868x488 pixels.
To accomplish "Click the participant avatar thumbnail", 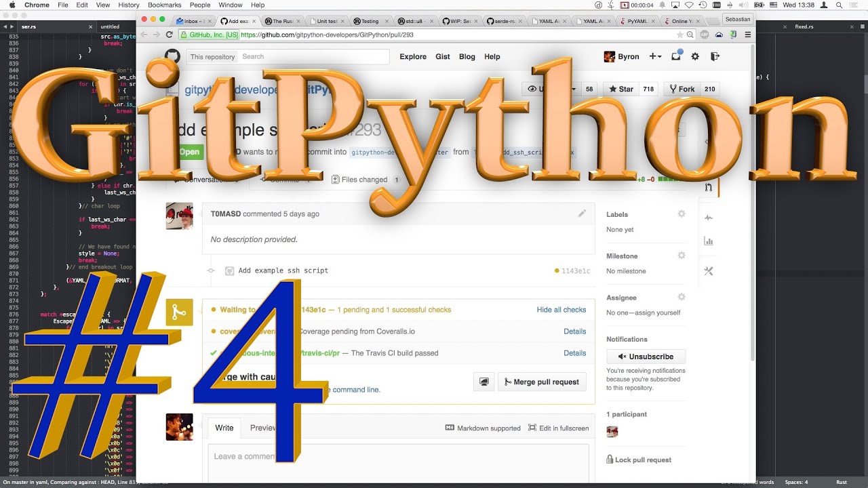I will pos(612,432).
